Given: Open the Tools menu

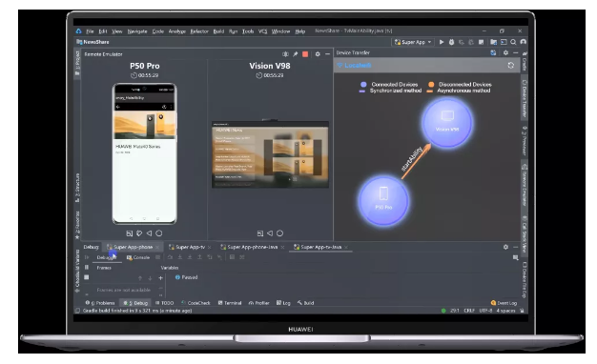Looking at the screenshot, I should tap(248, 31).
